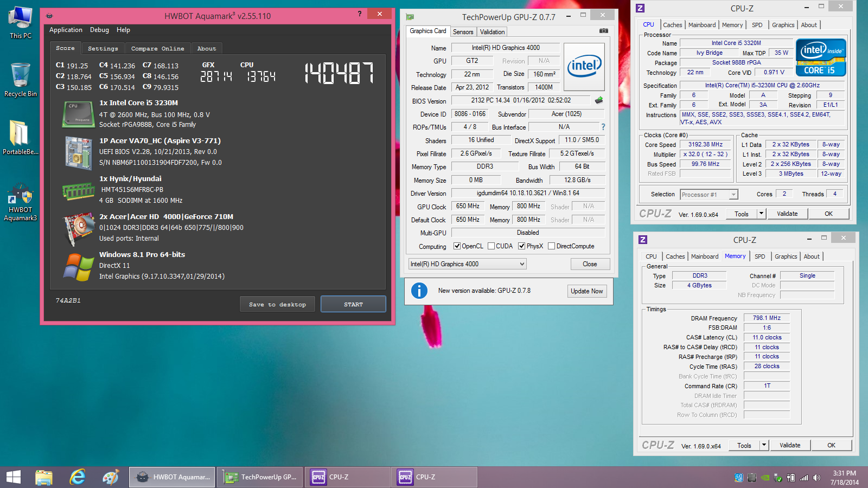This screenshot has width=868, height=488.
Task: Select the HWBOT Aquamark3 desktop shortcut
Action: point(21,202)
